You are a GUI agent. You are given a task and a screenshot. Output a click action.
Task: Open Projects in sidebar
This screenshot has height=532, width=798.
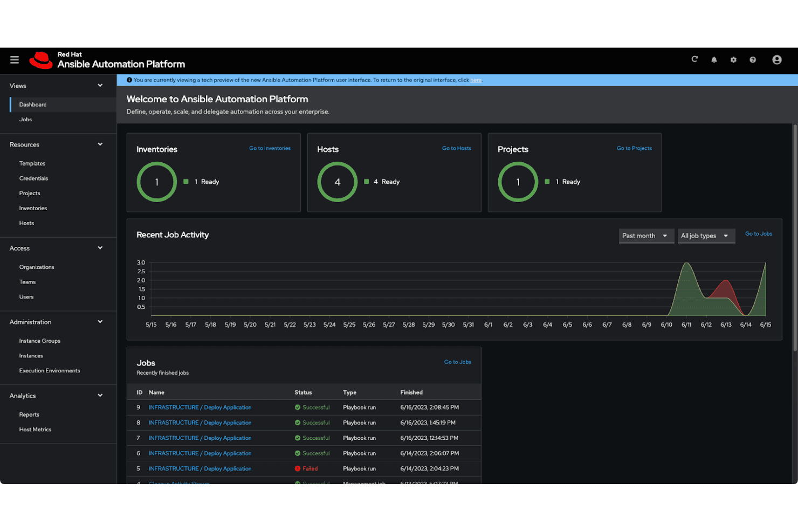[30, 194]
